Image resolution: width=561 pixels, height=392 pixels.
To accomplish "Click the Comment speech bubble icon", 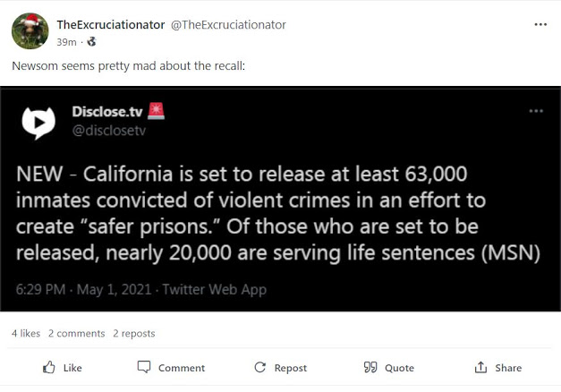I will [144, 368].
